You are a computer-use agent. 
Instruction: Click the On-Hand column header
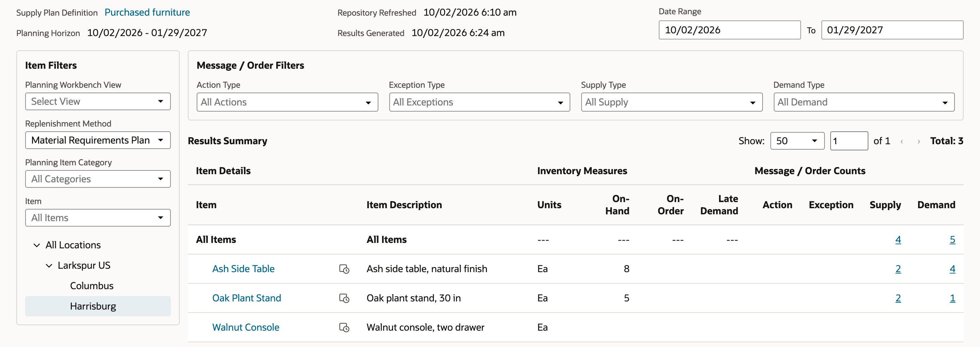point(617,205)
